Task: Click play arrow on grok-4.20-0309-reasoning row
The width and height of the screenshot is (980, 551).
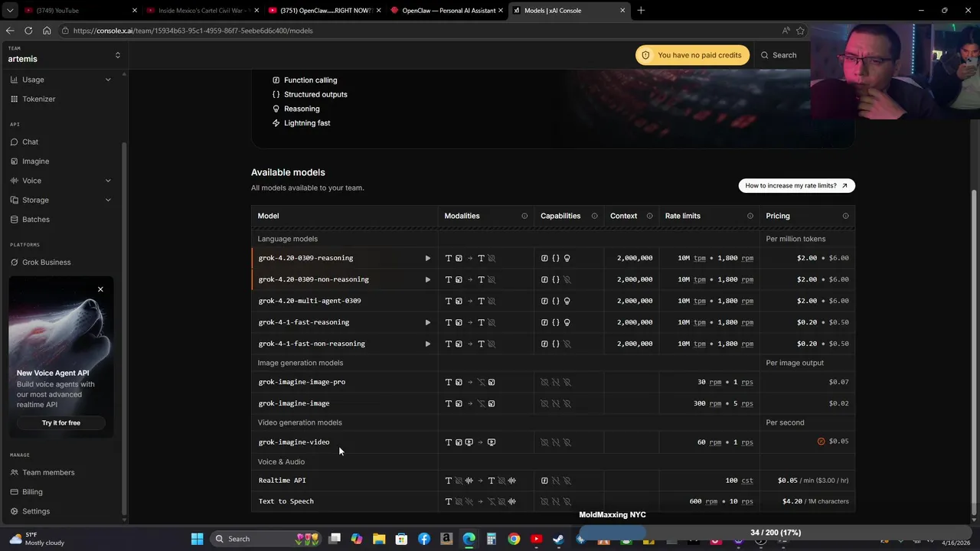Action: 427,258
